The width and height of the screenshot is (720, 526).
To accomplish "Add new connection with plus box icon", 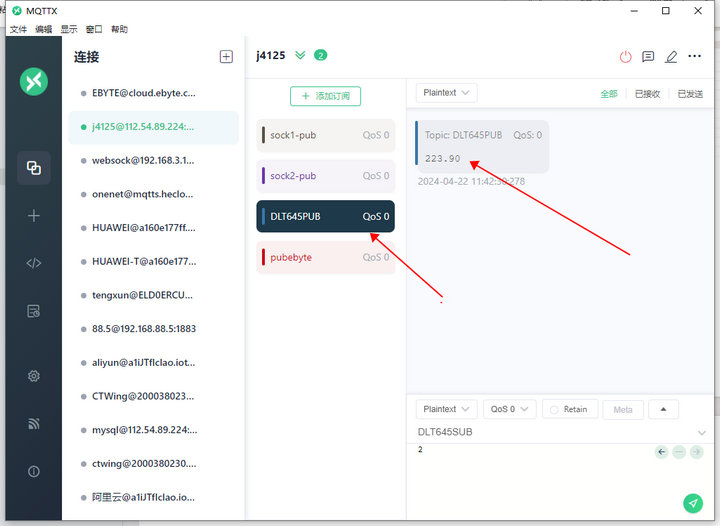I will tap(226, 57).
